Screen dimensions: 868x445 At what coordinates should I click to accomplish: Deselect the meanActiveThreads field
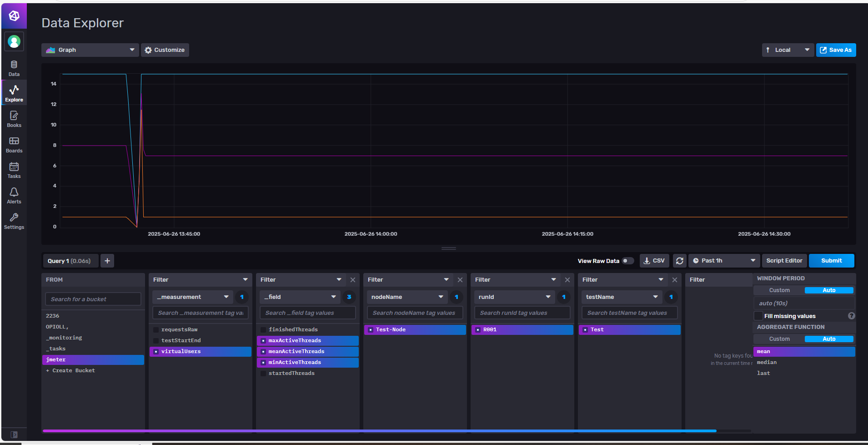point(308,352)
